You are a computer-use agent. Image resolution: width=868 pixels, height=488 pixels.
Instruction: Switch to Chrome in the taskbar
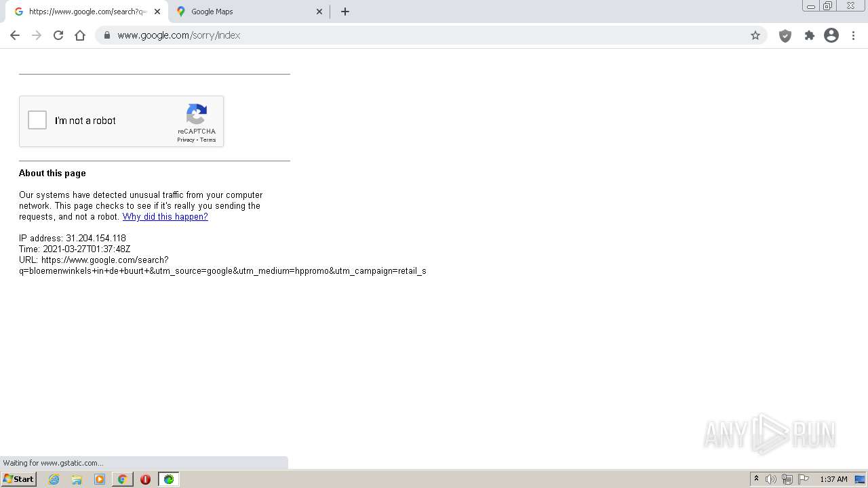click(x=123, y=479)
